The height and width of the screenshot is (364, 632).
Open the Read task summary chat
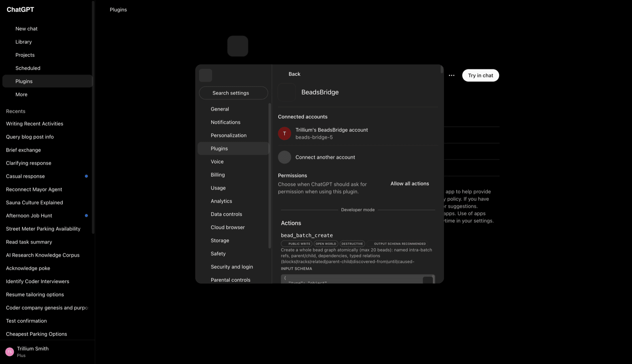click(47, 242)
